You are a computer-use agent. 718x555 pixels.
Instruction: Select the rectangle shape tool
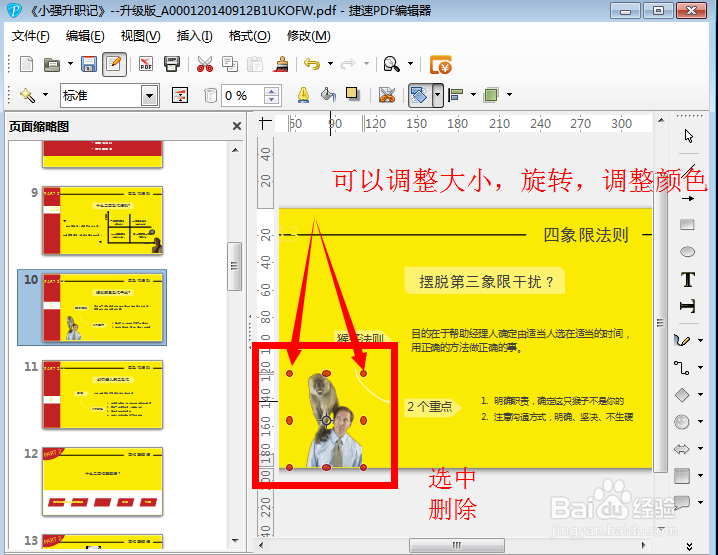point(687,224)
